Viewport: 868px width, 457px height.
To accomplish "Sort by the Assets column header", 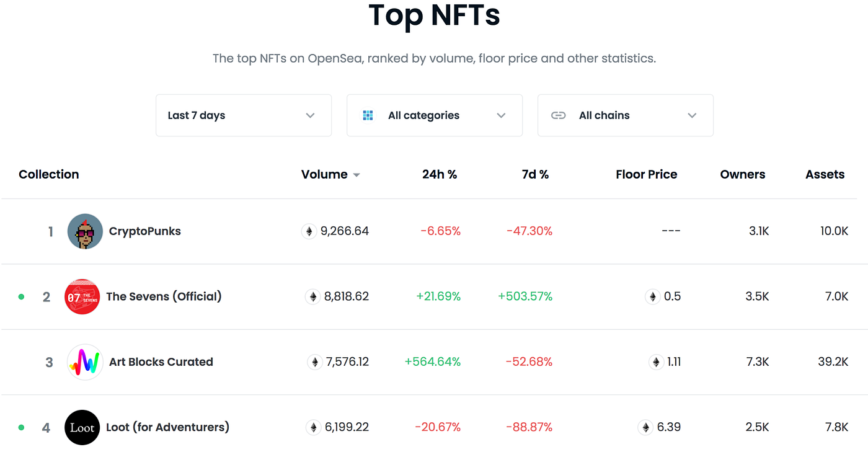I will coord(825,175).
